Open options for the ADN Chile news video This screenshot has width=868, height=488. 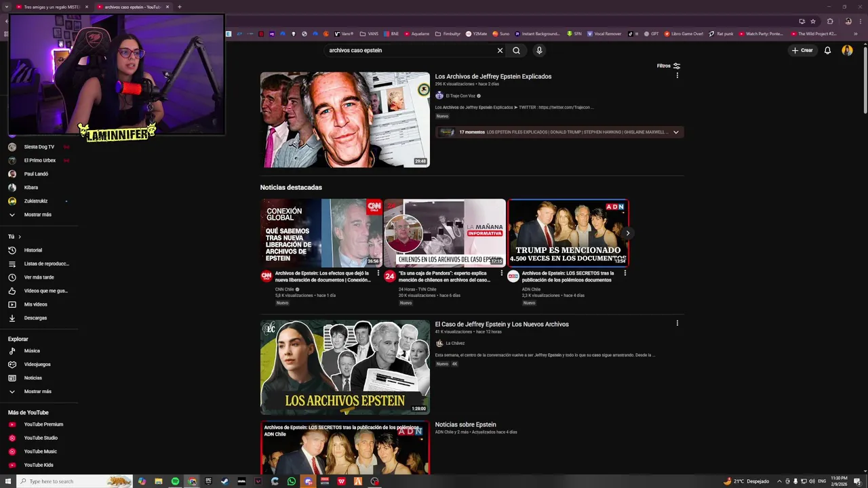625,273
